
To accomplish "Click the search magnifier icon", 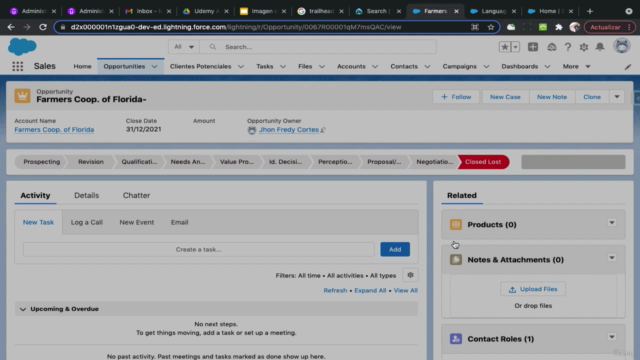I will coord(213,47).
